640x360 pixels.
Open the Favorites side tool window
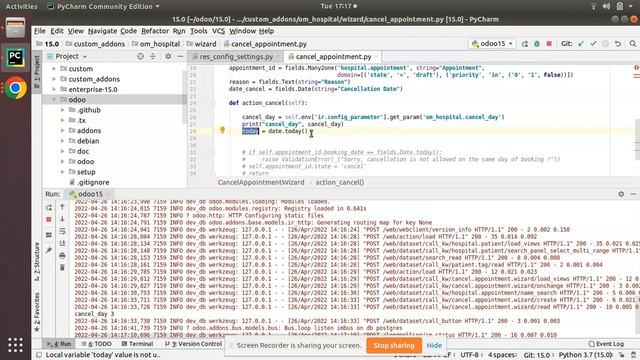coord(37,312)
